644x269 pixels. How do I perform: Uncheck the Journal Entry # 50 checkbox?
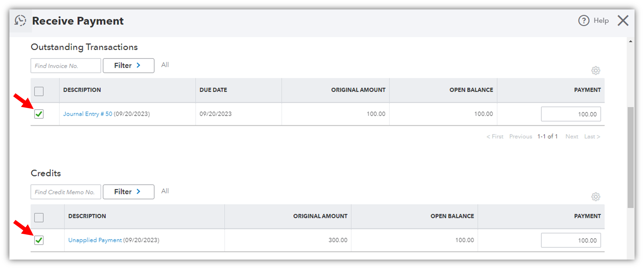(x=39, y=114)
